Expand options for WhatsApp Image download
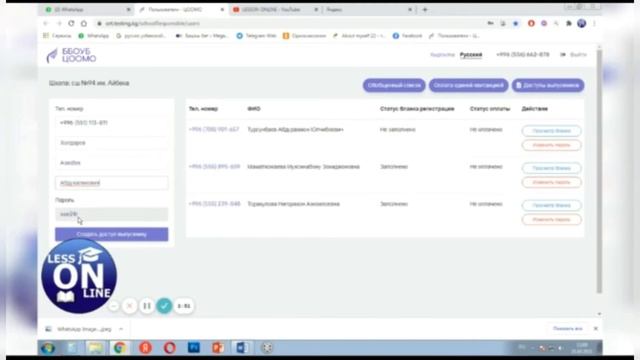Image resolution: width=640 pixels, height=360 pixels. (x=121, y=329)
